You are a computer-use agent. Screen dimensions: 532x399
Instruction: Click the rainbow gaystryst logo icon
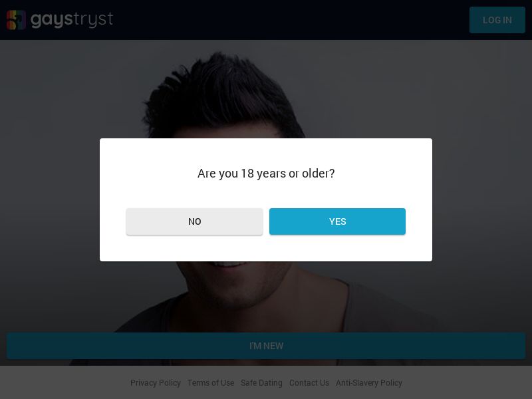[16, 20]
